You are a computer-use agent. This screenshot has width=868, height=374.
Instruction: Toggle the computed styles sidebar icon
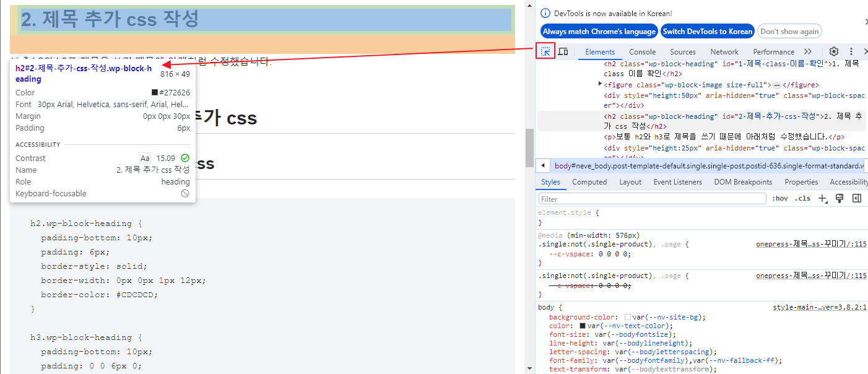(x=857, y=199)
